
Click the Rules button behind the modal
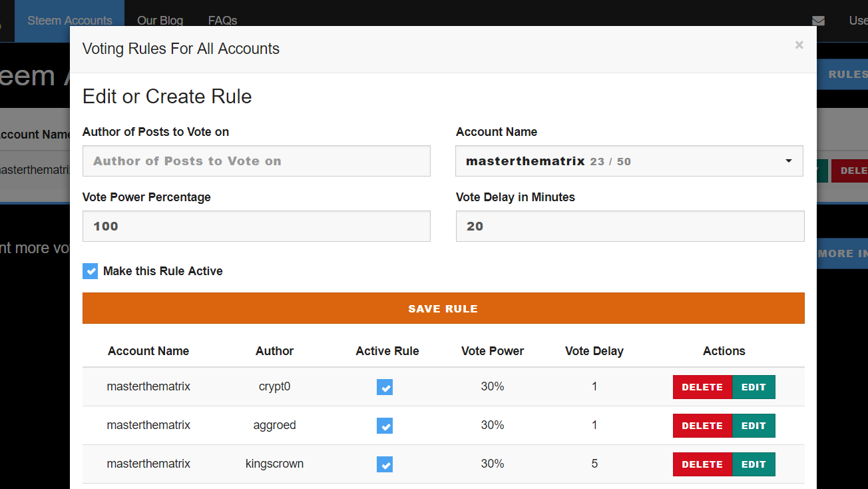[x=843, y=75]
